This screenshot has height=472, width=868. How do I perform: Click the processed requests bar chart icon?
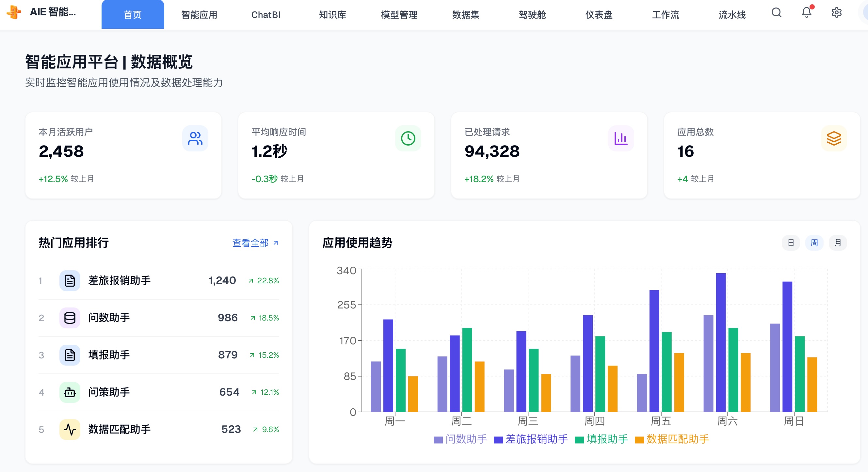[x=621, y=138]
